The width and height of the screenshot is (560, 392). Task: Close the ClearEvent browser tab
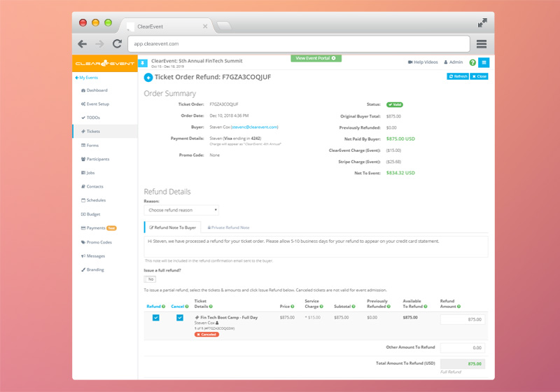(205, 27)
